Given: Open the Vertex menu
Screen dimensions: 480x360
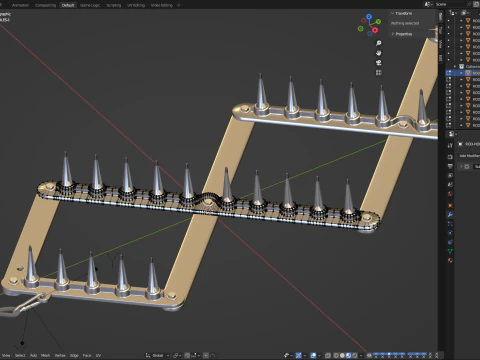Looking at the screenshot, I should (60, 355).
